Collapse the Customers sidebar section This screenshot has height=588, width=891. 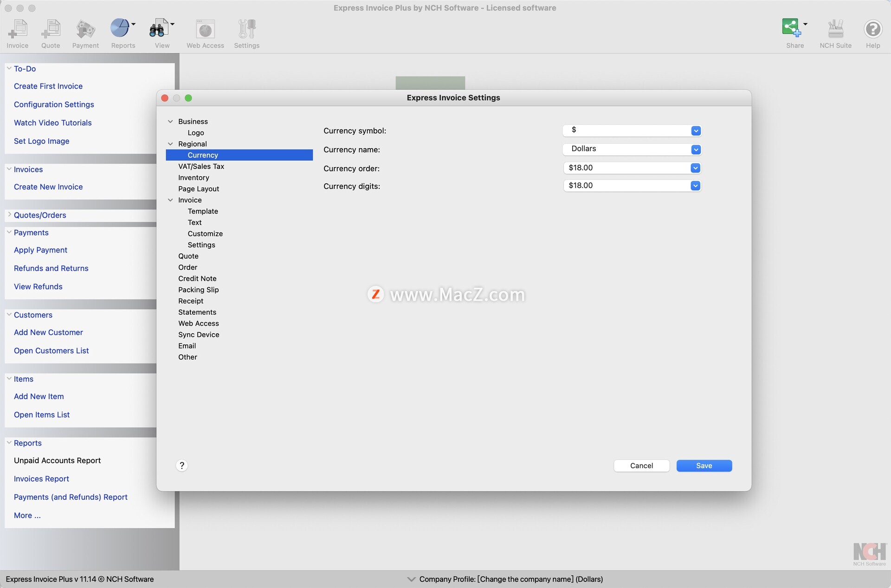[9, 314]
